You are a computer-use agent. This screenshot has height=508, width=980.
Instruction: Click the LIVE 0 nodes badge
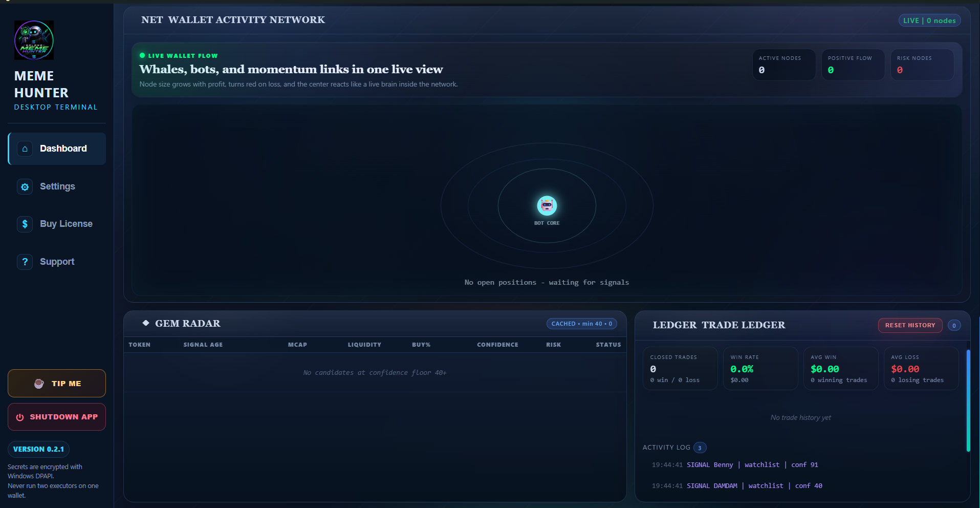929,20
